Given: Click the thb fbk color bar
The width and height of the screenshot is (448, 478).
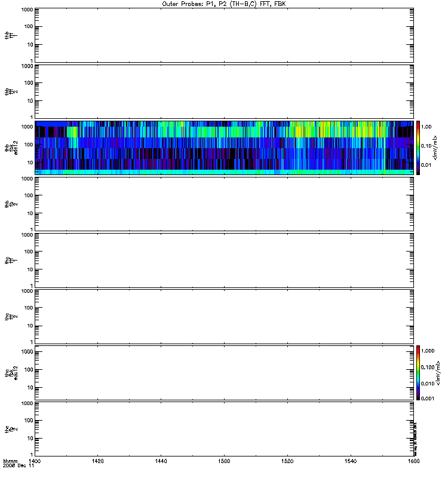Looking at the screenshot, I should (x=418, y=148).
